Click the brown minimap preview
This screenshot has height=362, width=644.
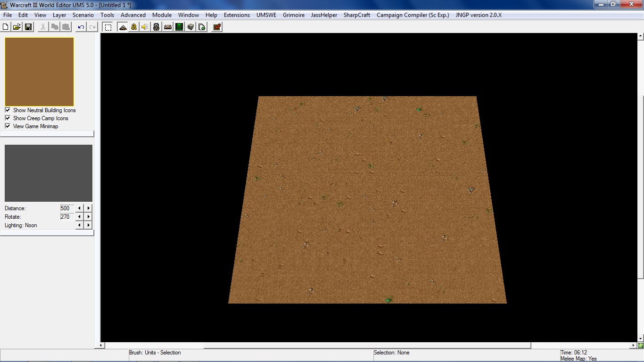tap(40, 72)
